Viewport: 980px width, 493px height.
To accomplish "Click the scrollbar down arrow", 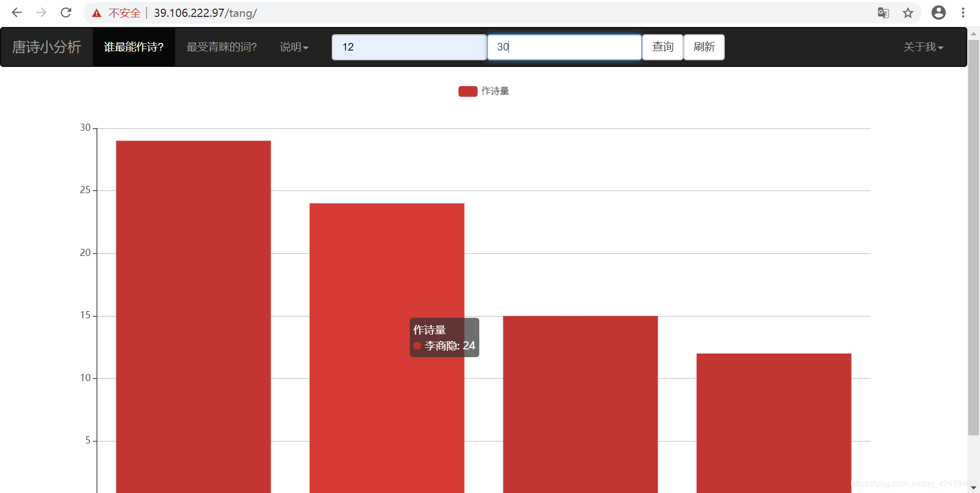I will [973, 488].
